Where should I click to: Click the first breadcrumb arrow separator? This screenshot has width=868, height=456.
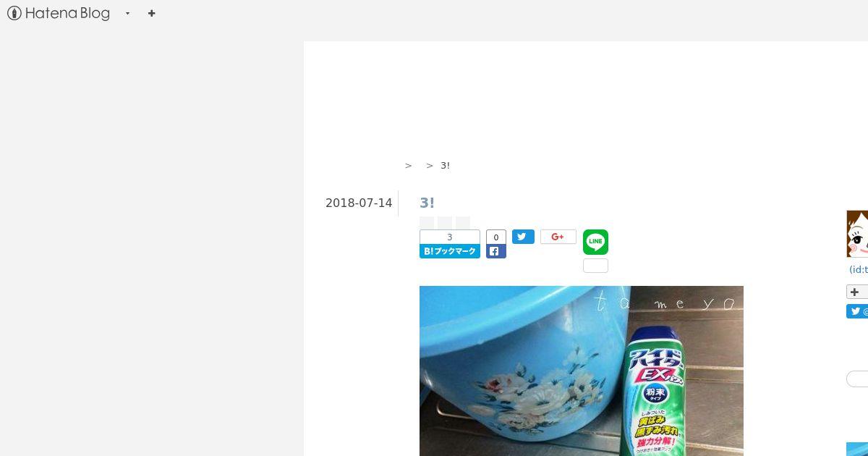pyautogui.click(x=408, y=166)
